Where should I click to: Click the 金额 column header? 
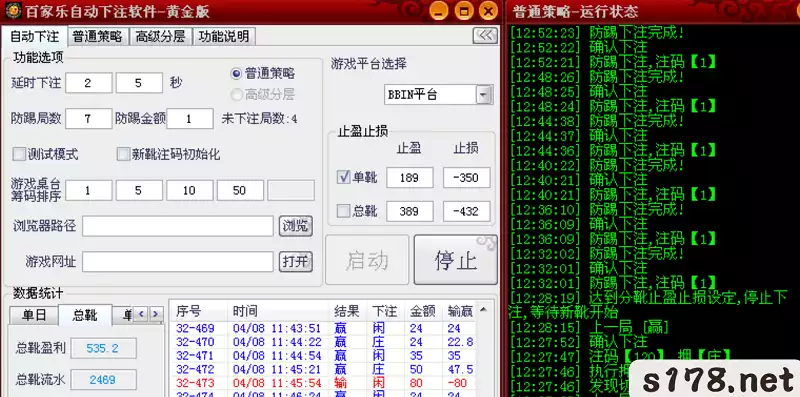point(423,311)
